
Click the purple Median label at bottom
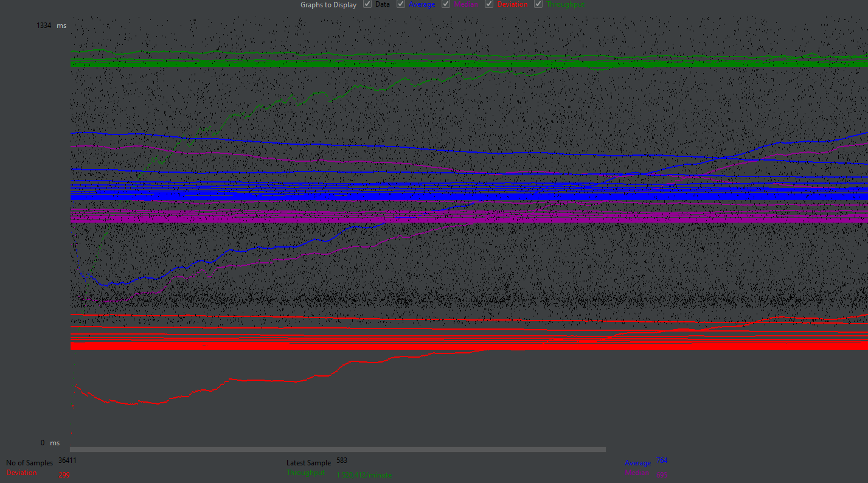click(637, 473)
